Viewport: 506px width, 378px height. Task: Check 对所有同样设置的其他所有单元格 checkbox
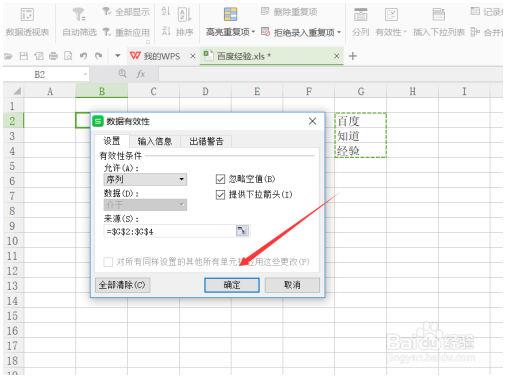click(108, 262)
